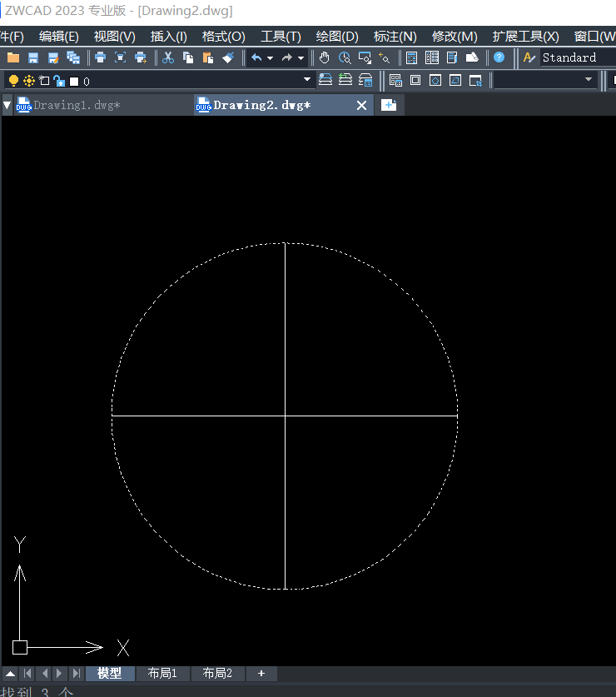This screenshot has width=616, height=697.
Task: Open Layer Properties Manager icon
Action: 365,80
